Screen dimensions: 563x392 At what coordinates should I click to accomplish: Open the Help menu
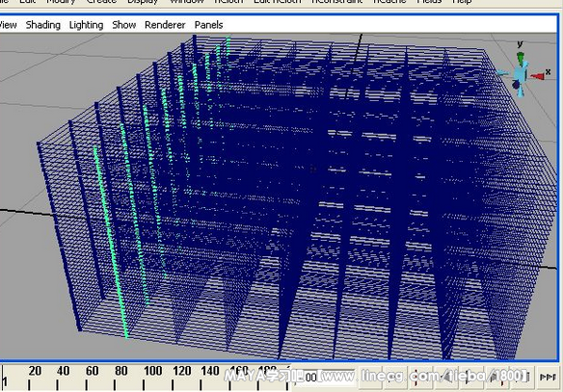[462, 2]
